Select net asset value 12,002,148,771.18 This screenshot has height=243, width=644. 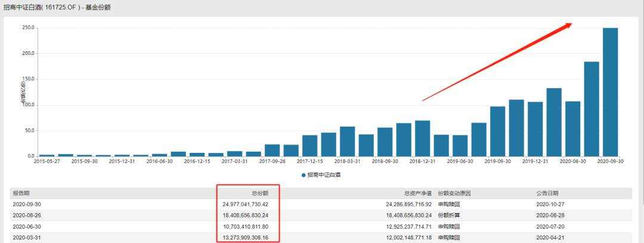point(409,238)
